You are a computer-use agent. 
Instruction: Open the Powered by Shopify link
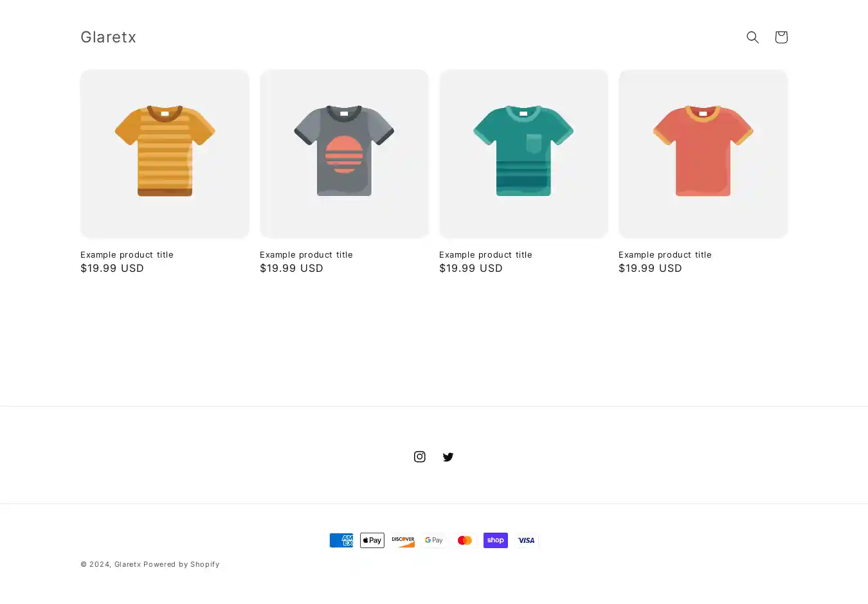tap(181, 564)
